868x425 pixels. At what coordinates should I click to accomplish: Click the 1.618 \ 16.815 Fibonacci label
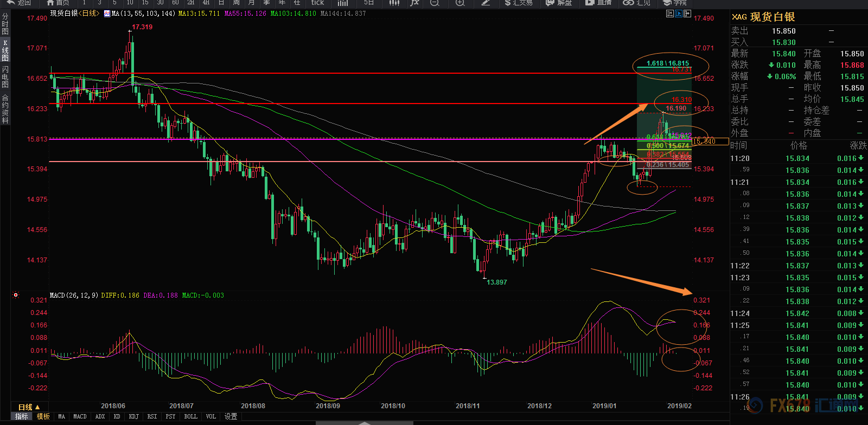pyautogui.click(x=667, y=63)
